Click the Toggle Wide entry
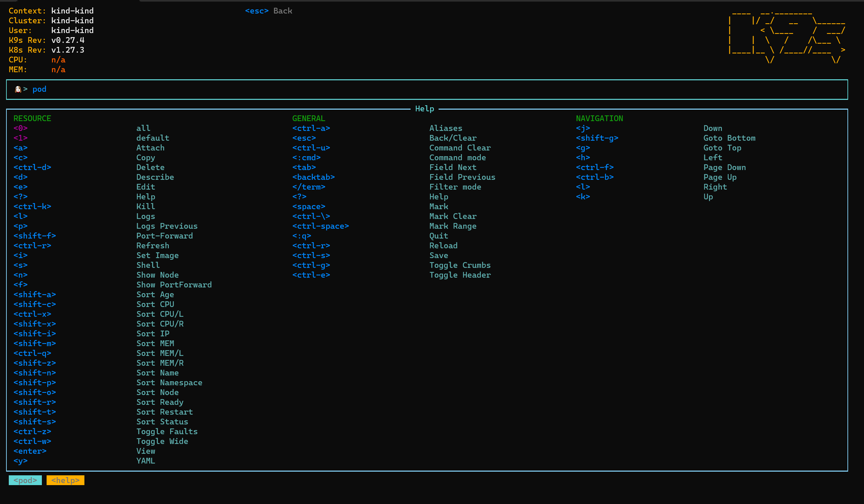 pos(162,441)
